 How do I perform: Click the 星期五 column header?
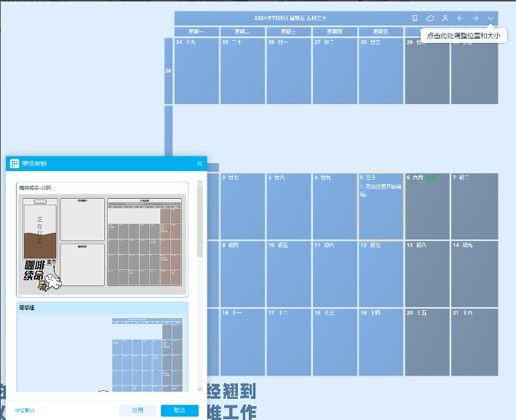pyautogui.click(x=381, y=31)
